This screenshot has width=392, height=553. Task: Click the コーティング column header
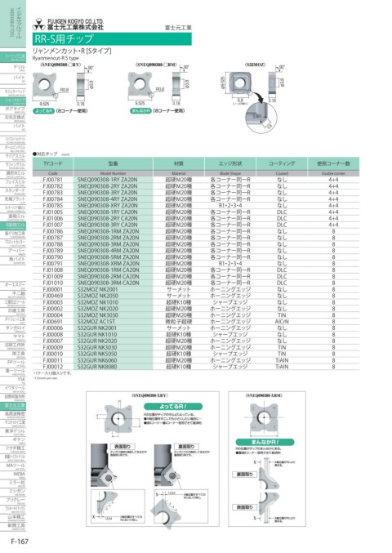(x=282, y=163)
